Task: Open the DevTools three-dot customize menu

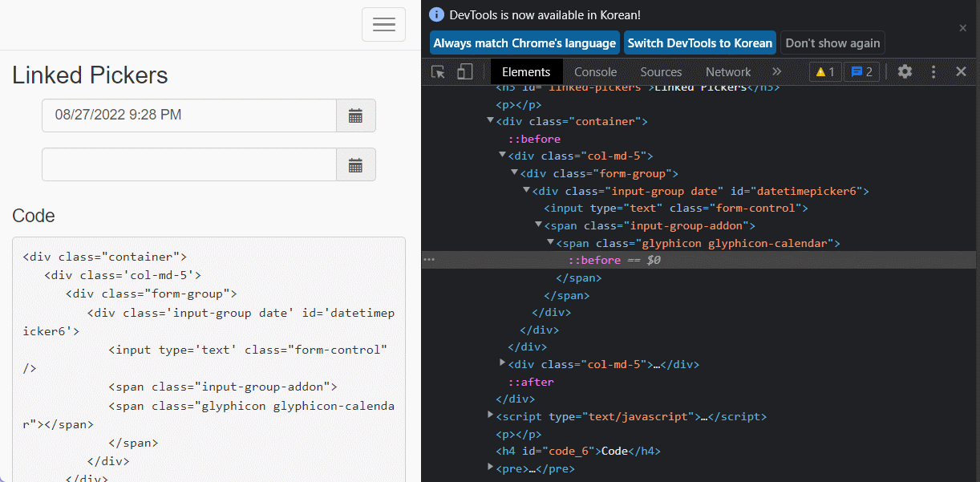Action: (x=933, y=71)
